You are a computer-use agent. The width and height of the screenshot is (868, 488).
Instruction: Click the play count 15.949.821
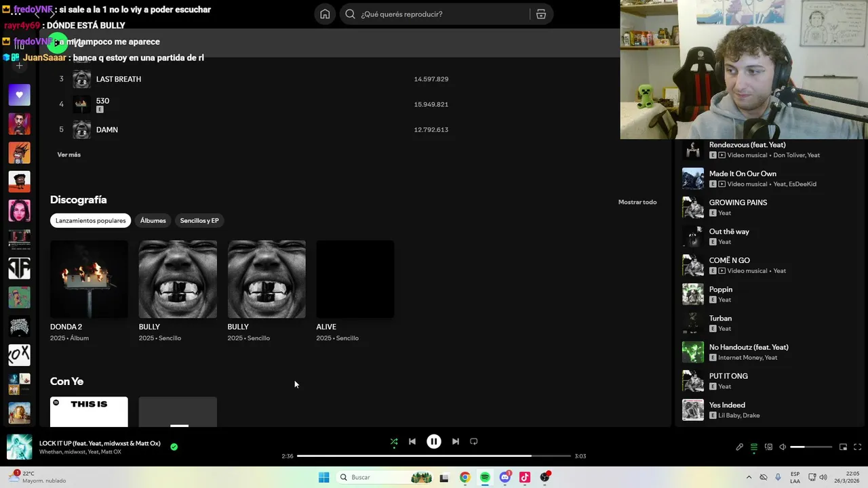click(431, 104)
